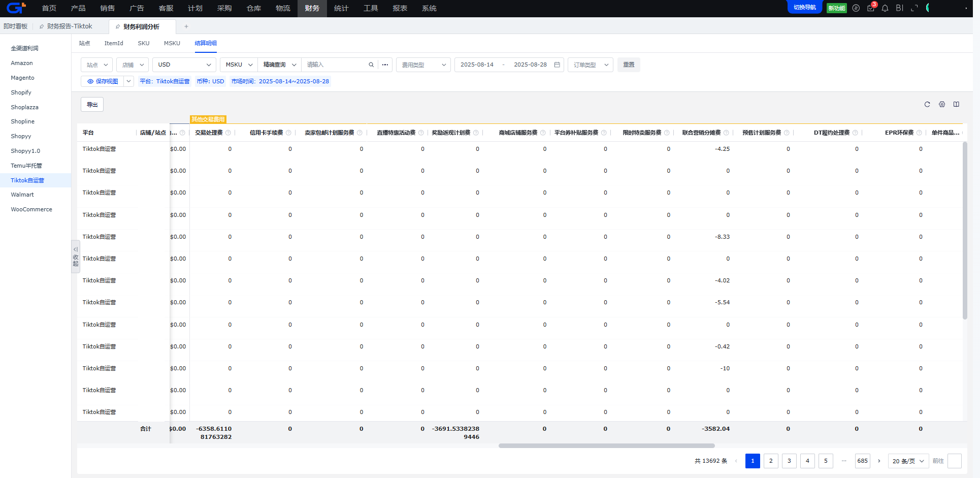The height and width of the screenshot is (478, 980).
Task: Open the BI module icon
Action: 900,8
